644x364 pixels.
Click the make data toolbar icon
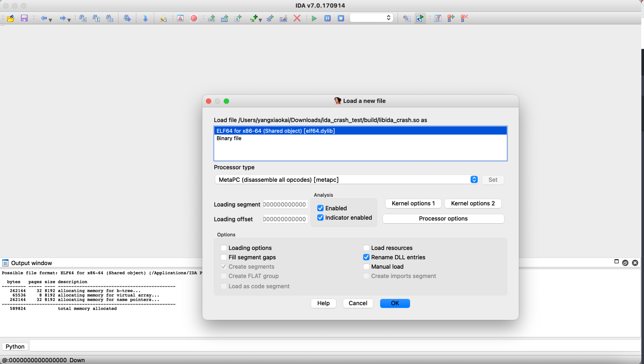click(225, 18)
